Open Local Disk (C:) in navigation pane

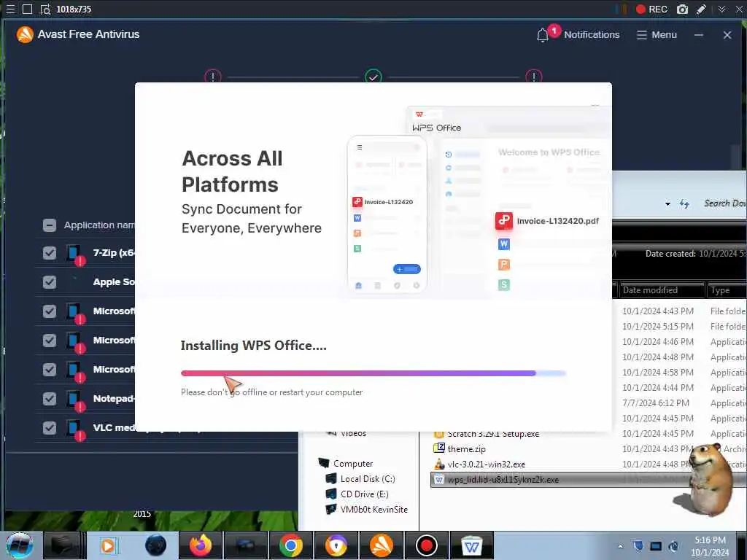tap(368, 478)
